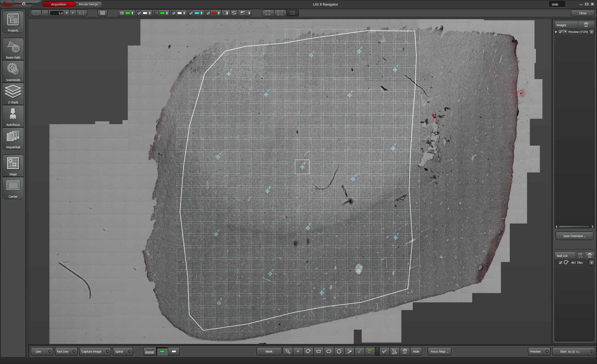Click the Save Overview button
This screenshot has height=364, width=597.
coord(574,236)
